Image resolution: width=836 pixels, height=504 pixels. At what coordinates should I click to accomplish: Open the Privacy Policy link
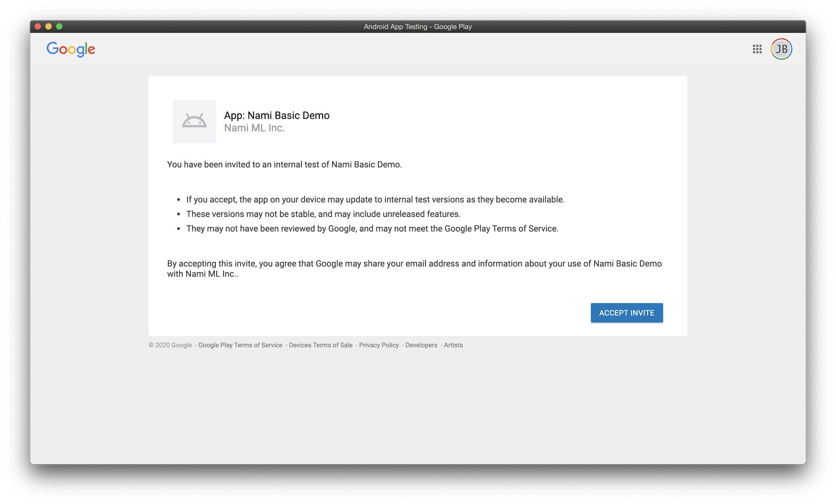(379, 345)
